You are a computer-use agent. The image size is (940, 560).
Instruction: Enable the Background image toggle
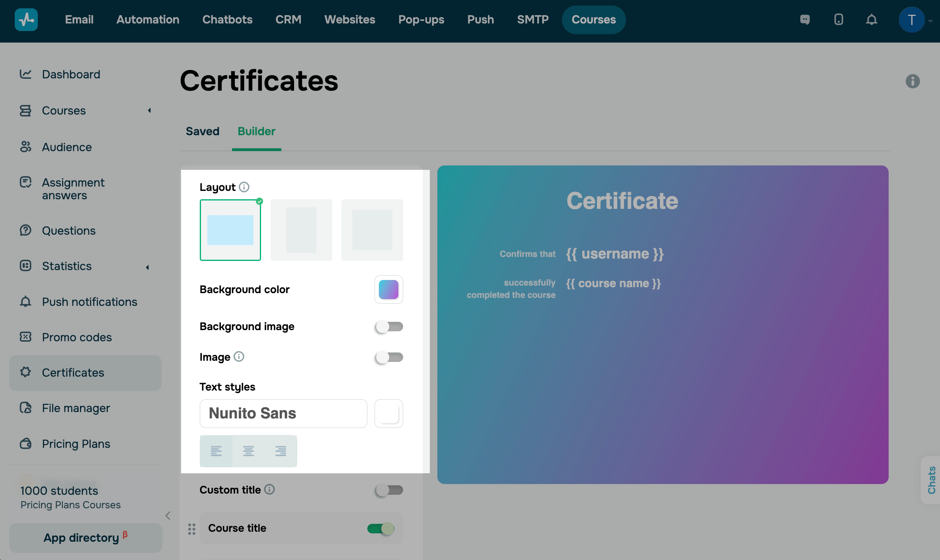(389, 327)
